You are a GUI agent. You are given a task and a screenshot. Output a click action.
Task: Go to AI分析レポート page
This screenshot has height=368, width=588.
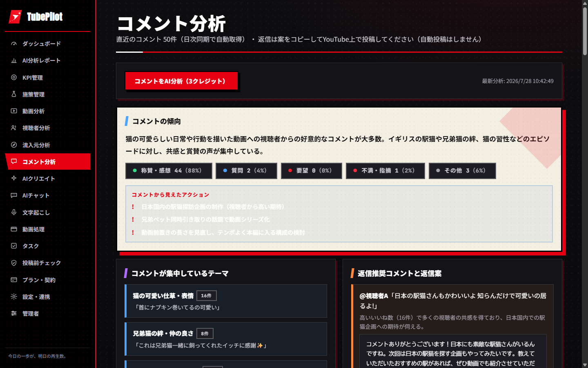point(48,61)
